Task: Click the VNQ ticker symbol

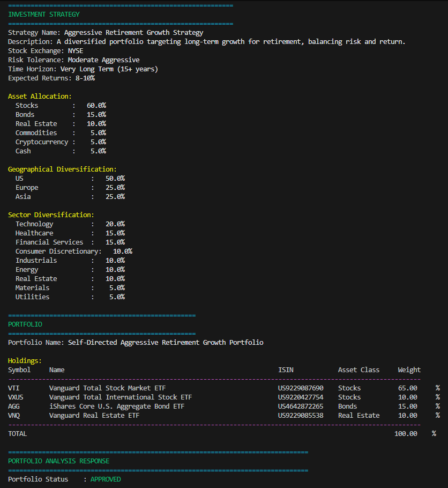Action: 14,416
